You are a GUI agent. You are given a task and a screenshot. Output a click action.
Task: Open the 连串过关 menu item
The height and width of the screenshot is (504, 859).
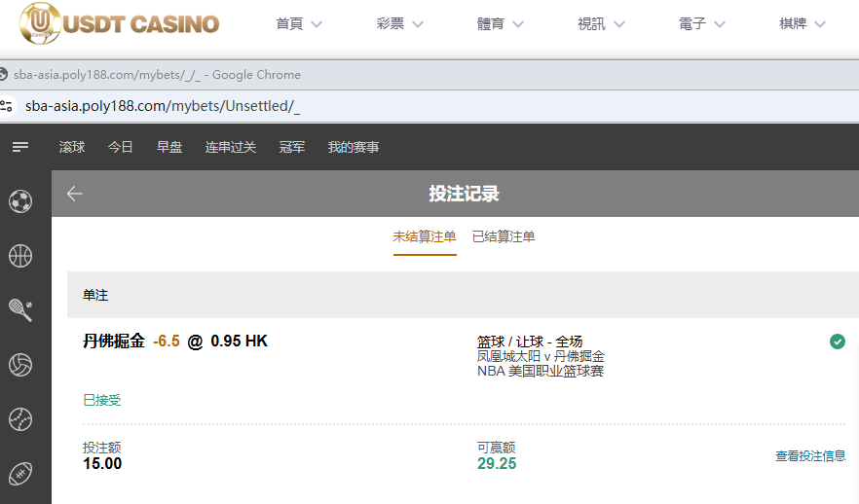[231, 147]
